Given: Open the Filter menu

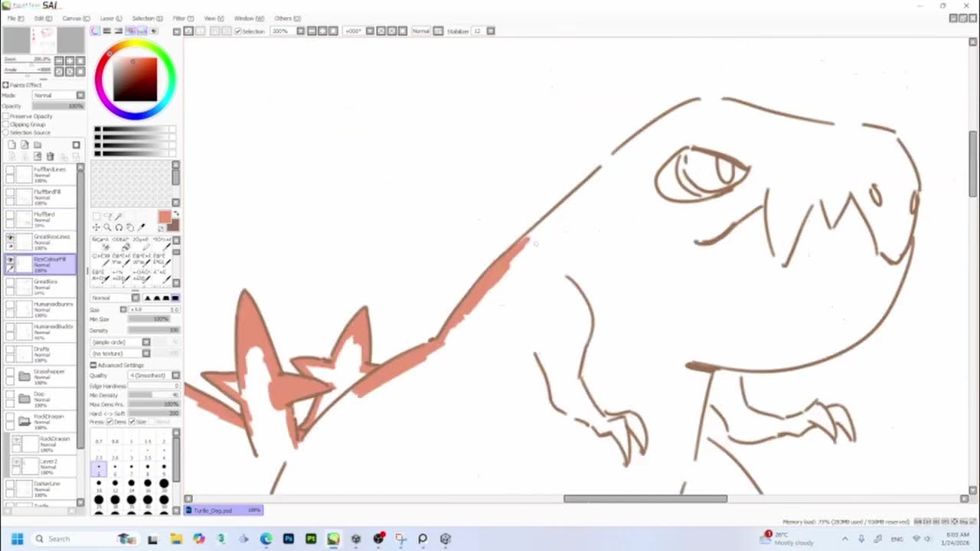Looking at the screenshot, I should click(x=182, y=18).
